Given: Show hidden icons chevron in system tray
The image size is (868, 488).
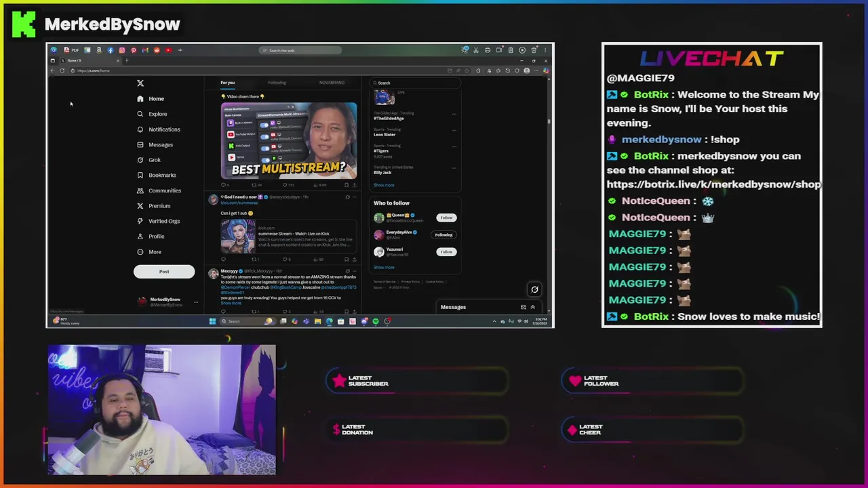Looking at the screenshot, I should (x=494, y=321).
